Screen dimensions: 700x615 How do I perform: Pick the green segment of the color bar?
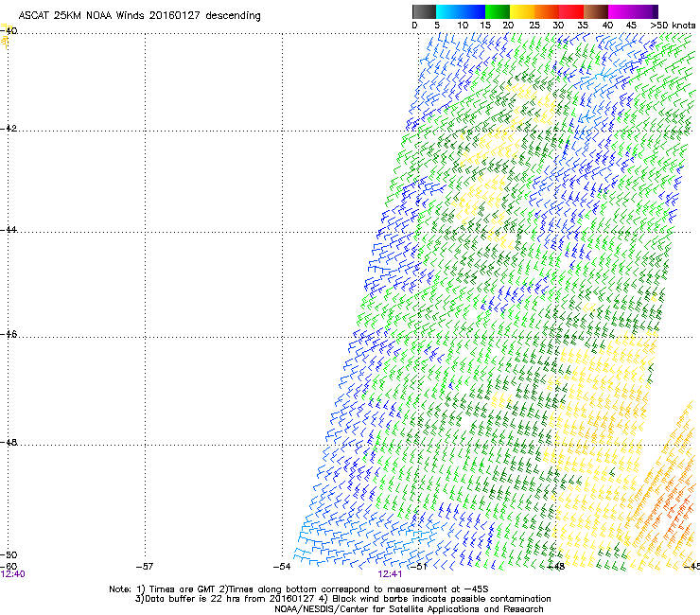(x=498, y=11)
